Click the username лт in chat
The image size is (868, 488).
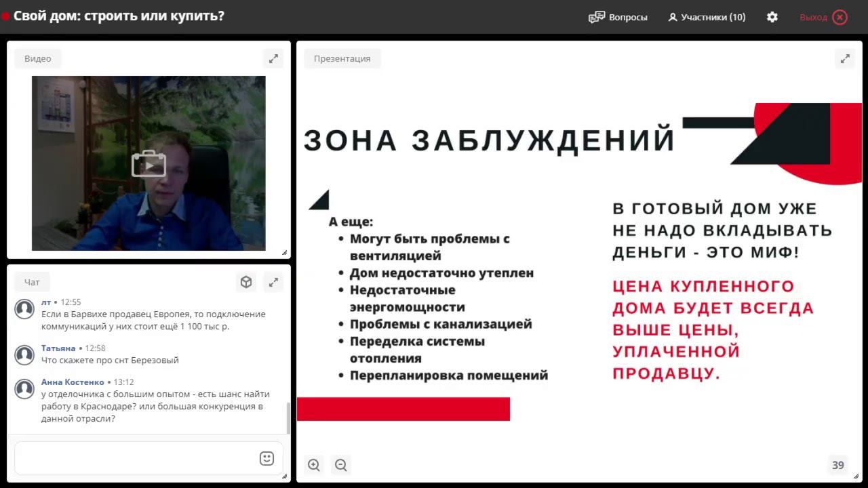tap(46, 302)
